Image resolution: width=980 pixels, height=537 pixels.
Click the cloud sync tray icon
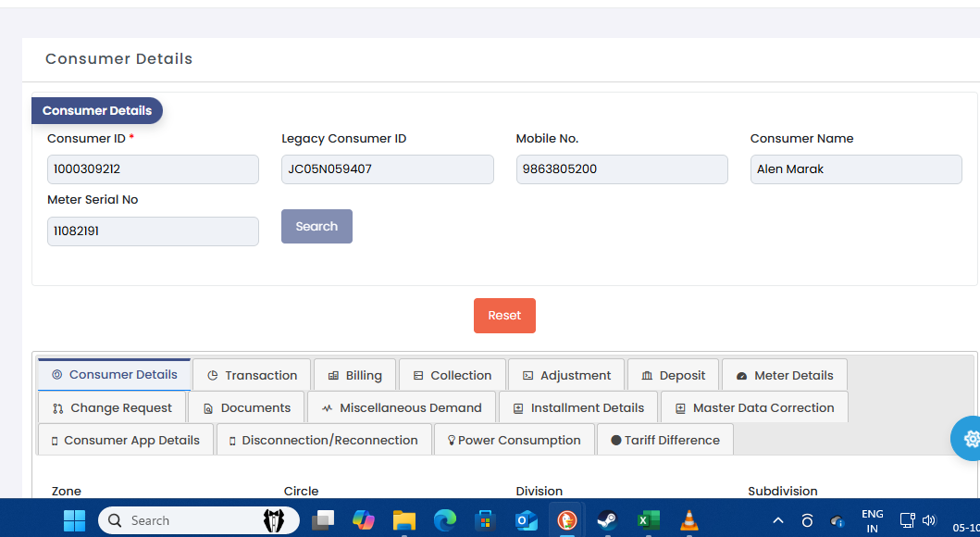click(837, 520)
